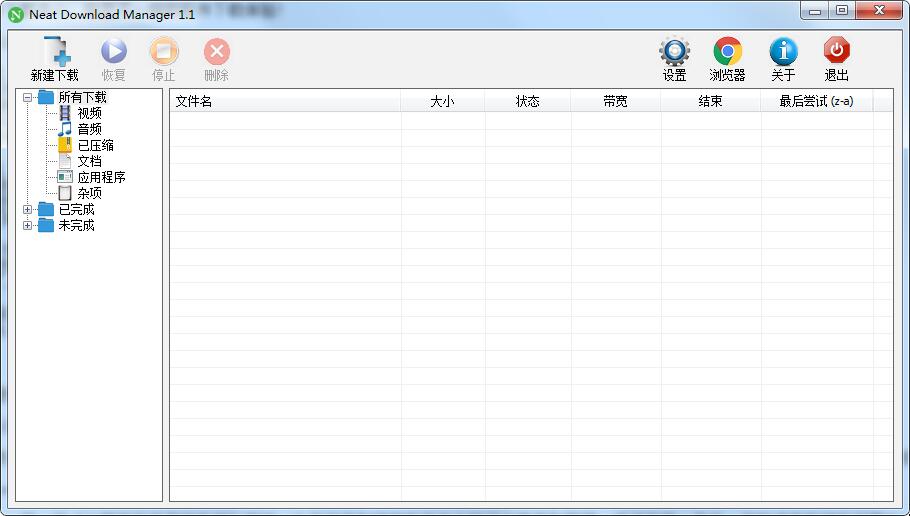Sort by the 结束 column header
This screenshot has width=910, height=516.
(710, 102)
